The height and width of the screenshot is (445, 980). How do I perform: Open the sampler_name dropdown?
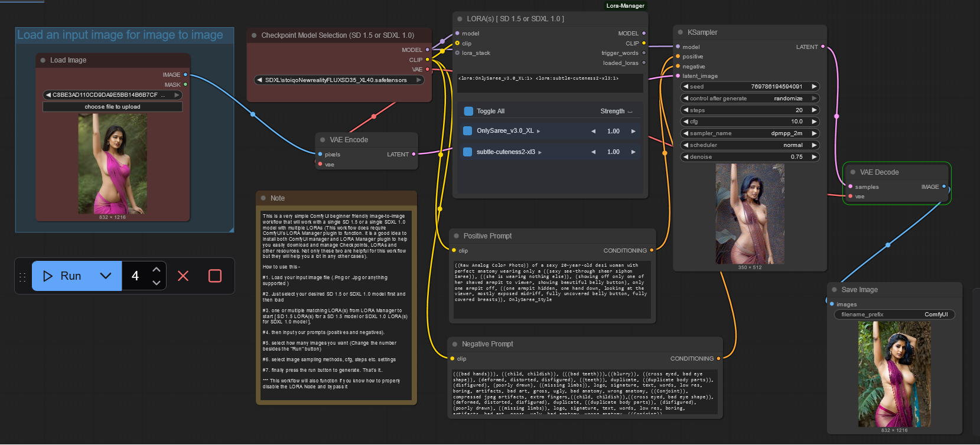(x=750, y=133)
